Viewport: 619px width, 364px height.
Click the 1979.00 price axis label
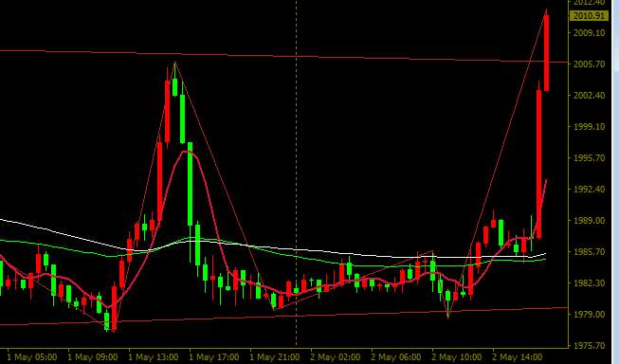pos(589,315)
